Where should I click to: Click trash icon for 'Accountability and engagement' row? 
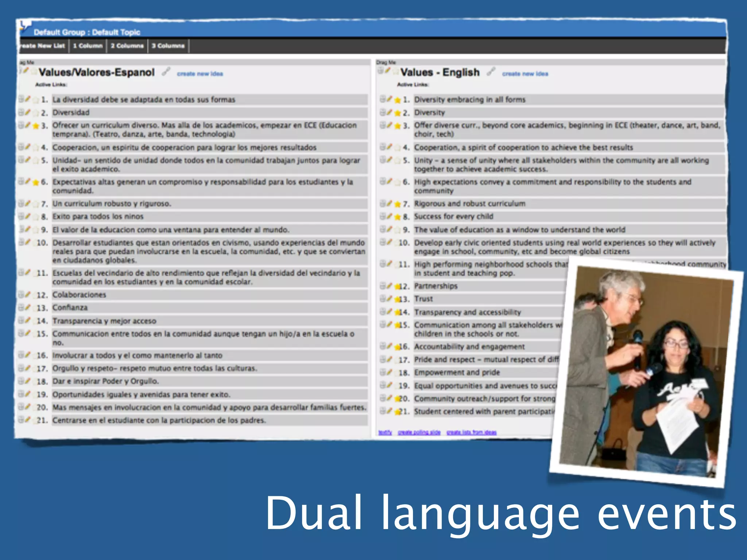click(x=383, y=346)
